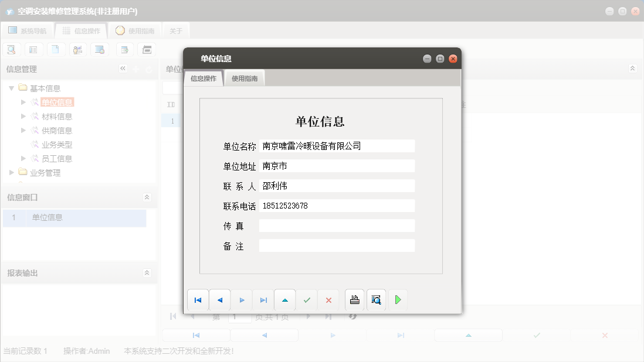Screen dimensions: 644x362
Task: Switch to the 使用指南 tab in the dialog
Action: [244, 77]
